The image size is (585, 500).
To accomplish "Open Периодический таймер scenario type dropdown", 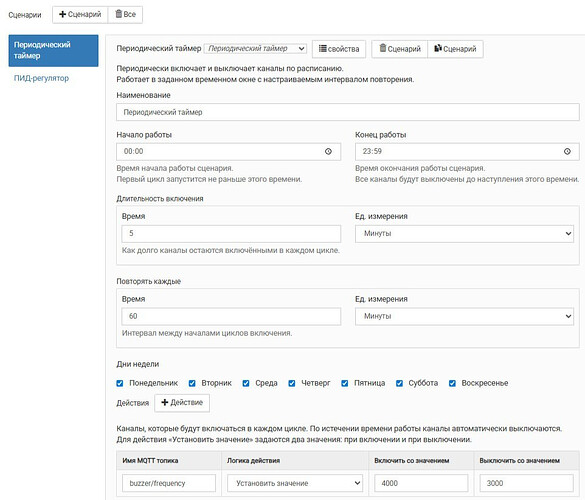I will click(x=255, y=49).
